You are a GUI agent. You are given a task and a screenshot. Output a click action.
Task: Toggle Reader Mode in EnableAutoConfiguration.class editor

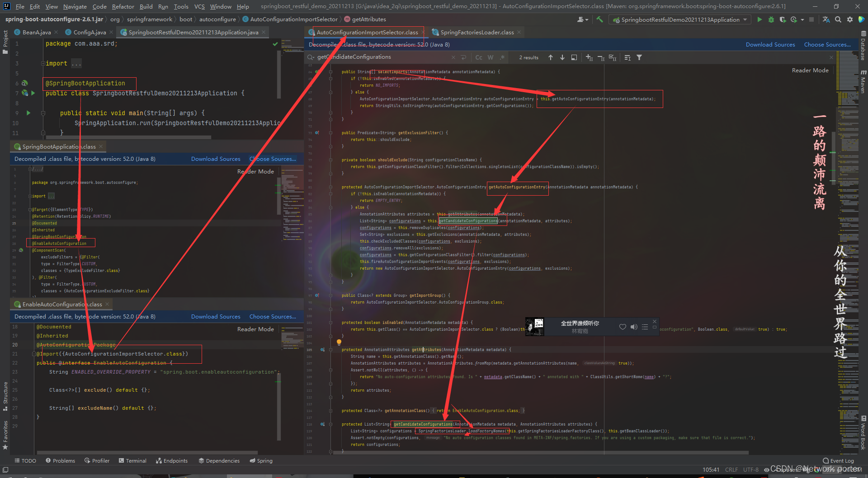coord(255,329)
